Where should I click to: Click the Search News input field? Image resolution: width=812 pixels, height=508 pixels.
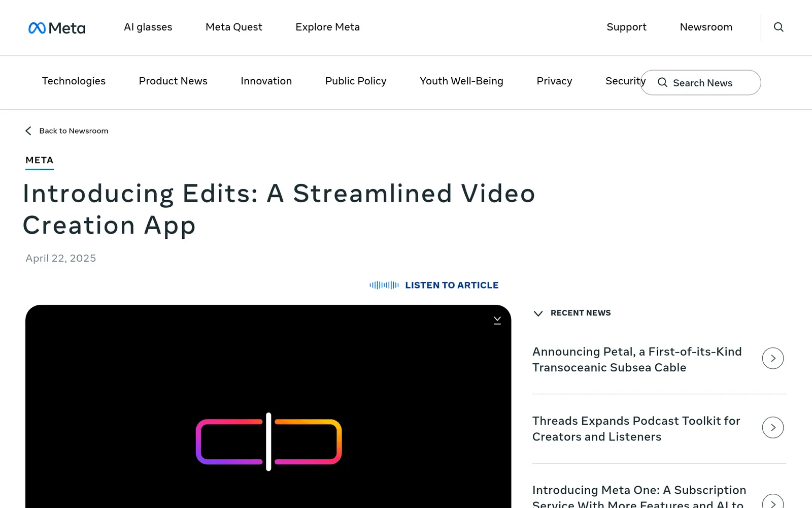pyautogui.click(x=701, y=82)
